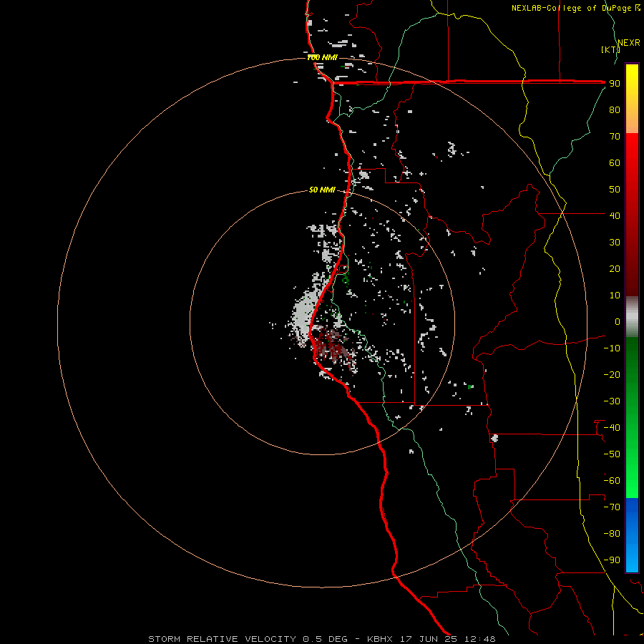Viewport: 644px width, 644px height.
Task: Click the 0 knot scale label
Action: point(618,321)
